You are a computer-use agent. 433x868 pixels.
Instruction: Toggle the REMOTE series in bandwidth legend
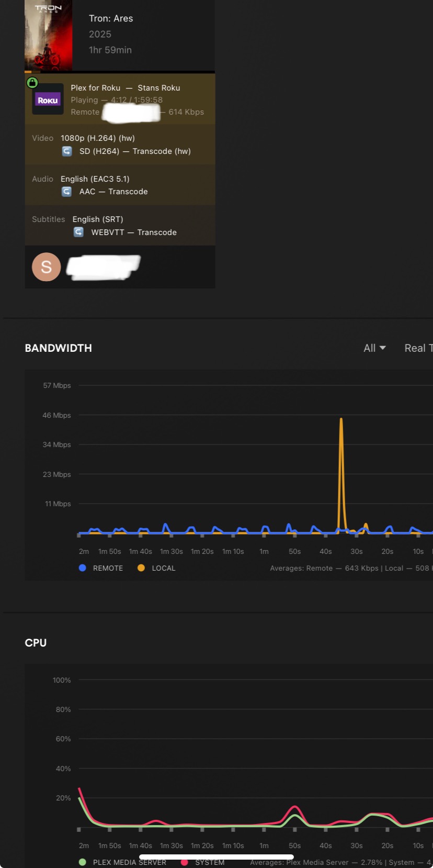[101, 568]
